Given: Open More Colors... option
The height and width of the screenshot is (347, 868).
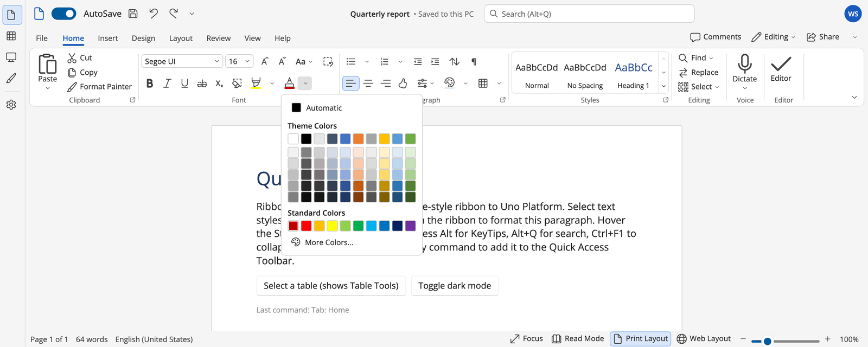Looking at the screenshot, I should [x=322, y=242].
